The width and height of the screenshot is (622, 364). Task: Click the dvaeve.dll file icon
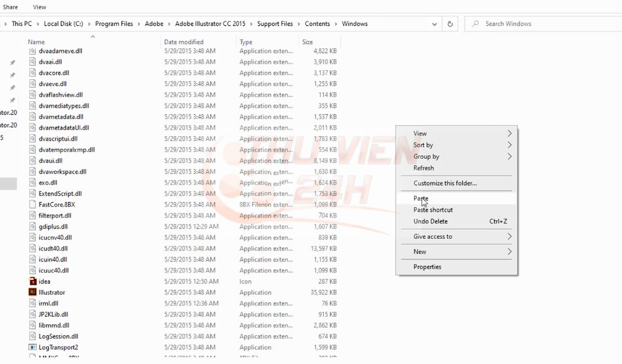[32, 83]
